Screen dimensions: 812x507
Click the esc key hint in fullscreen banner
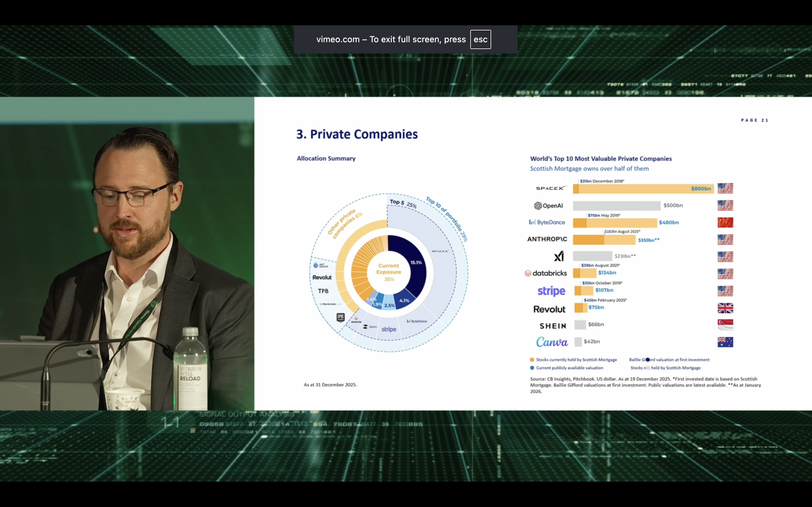[480, 39]
